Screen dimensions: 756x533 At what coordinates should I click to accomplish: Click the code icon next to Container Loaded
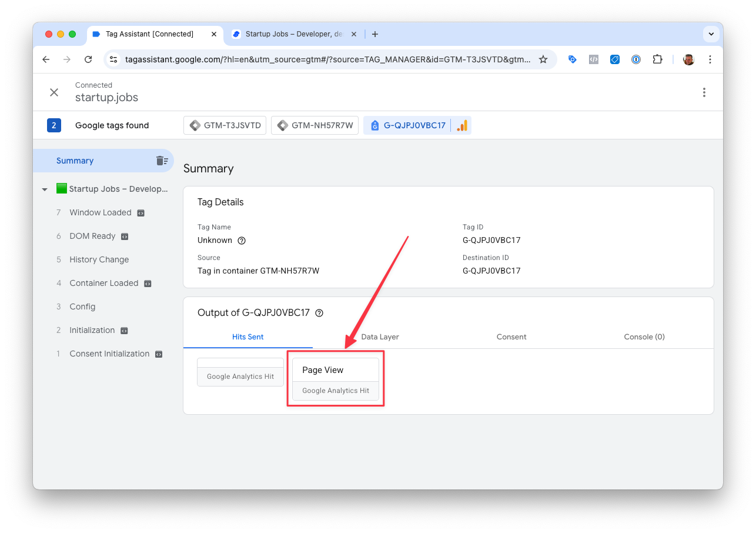(148, 284)
